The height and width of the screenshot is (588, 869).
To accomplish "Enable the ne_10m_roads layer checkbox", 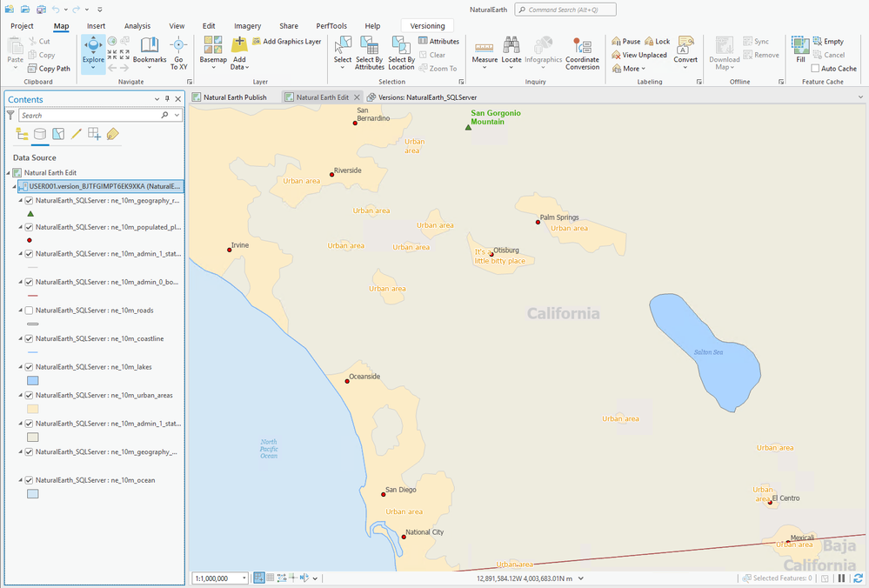I will point(30,311).
